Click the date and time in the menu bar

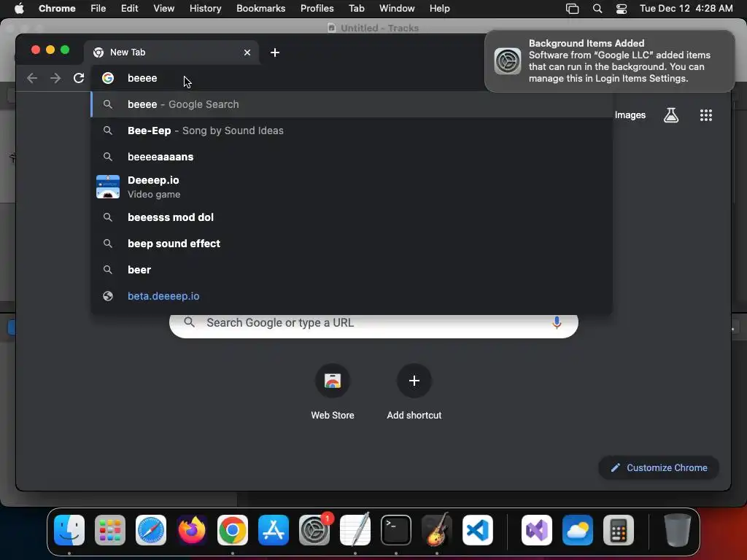point(686,8)
